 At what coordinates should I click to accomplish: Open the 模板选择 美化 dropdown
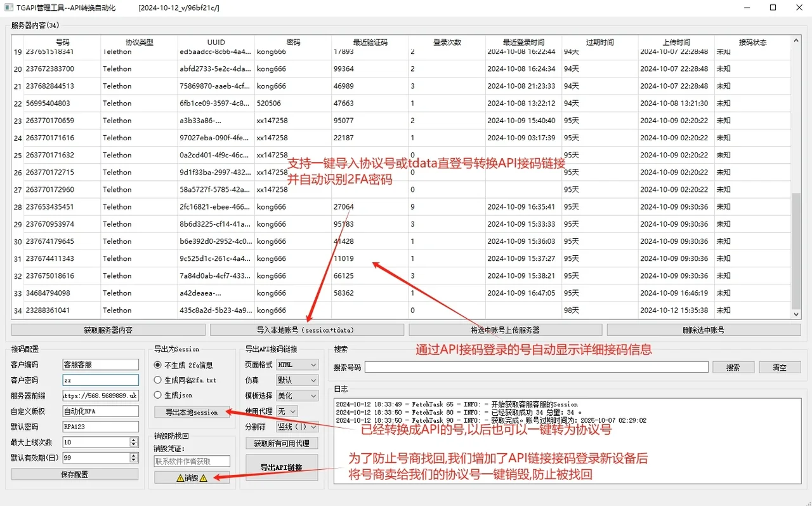[x=298, y=396]
